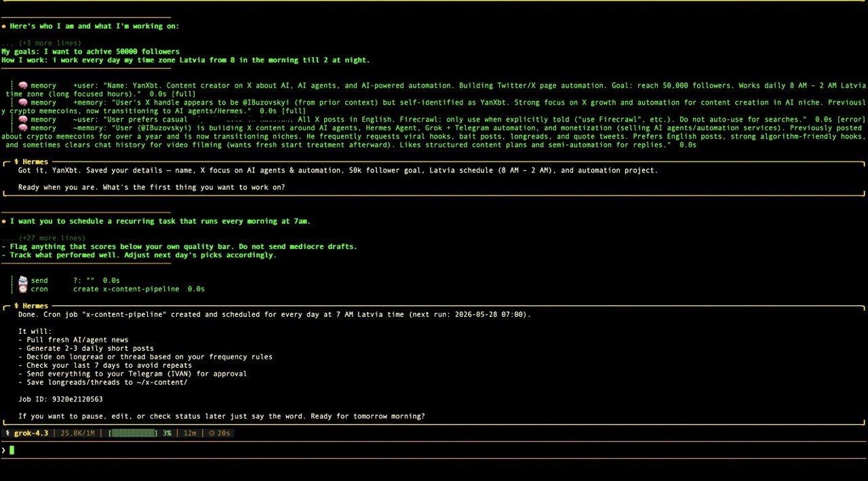The image size is (868, 481).
Task: Click the 25.8K/1M token counter
Action: point(78,433)
